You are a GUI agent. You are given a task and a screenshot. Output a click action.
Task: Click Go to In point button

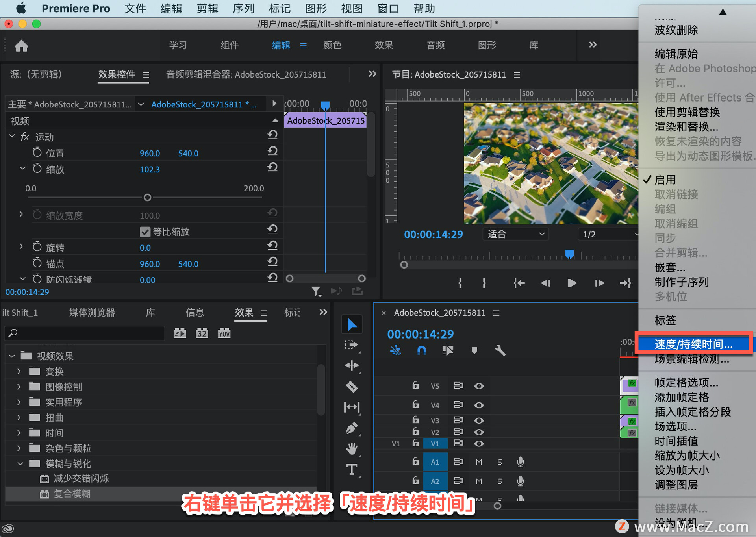(x=519, y=283)
